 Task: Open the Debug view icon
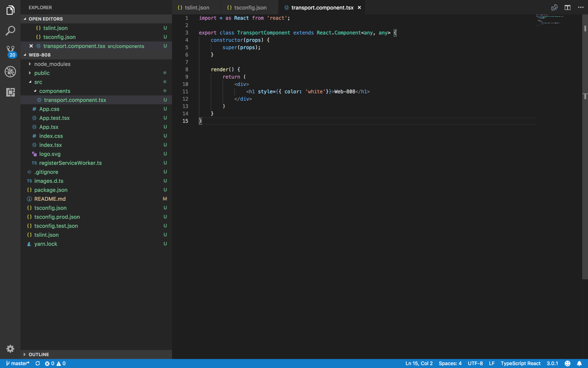tap(10, 72)
